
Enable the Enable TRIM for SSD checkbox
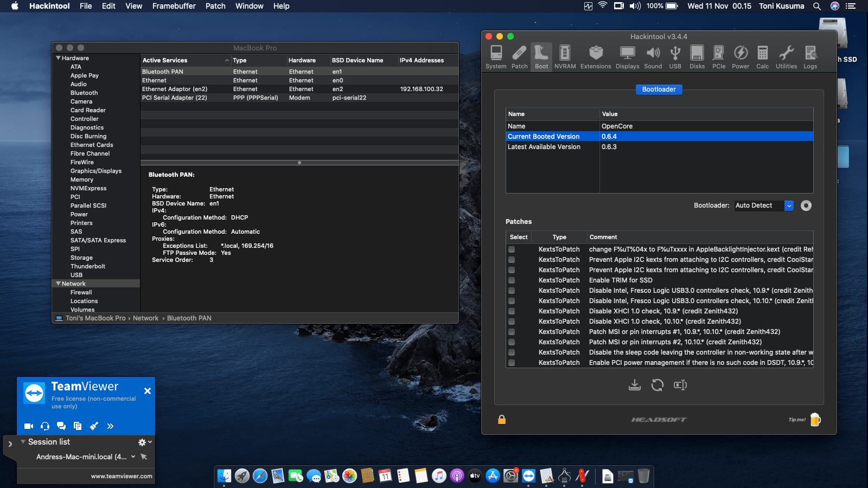[512, 280]
